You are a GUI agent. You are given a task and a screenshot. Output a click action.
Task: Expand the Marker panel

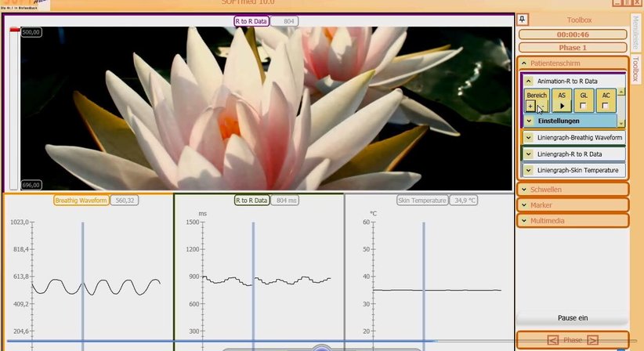(x=523, y=205)
